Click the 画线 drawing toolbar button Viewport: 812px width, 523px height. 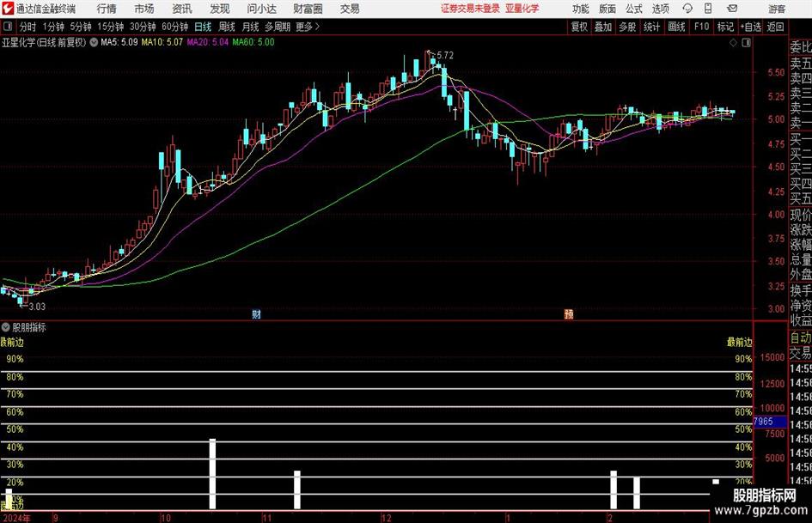tap(677, 27)
